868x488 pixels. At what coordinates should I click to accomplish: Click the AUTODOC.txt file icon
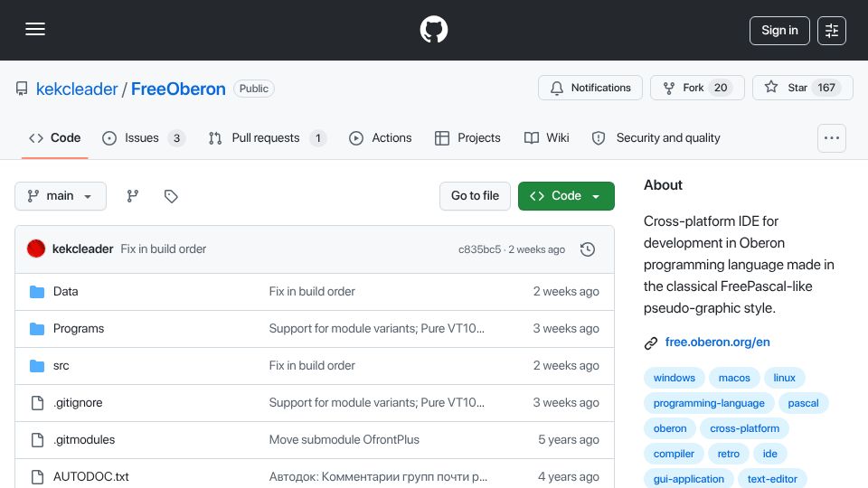click(37, 477)
